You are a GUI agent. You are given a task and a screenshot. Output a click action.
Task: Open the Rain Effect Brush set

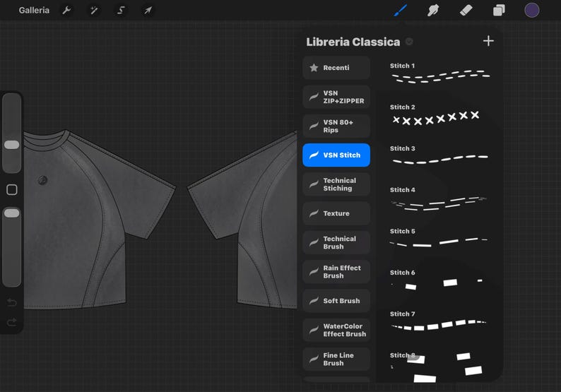point(336,272)
